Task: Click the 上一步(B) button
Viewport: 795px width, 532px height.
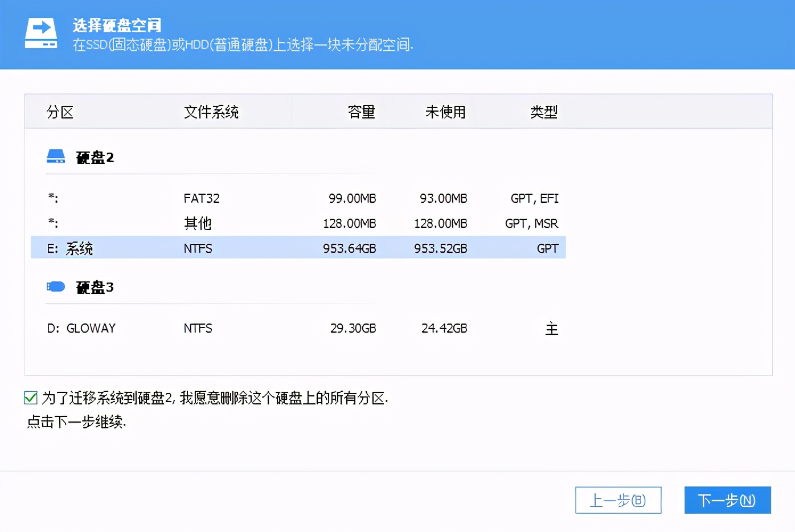Action: [618, 500]
